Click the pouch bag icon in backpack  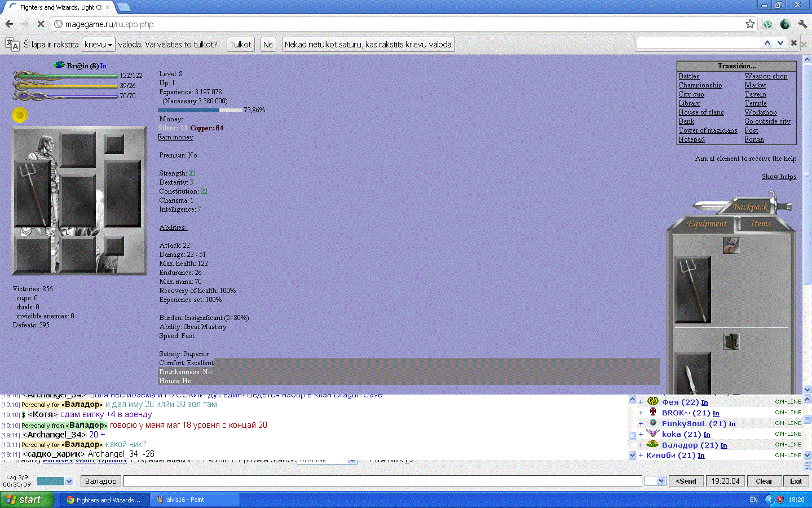click(x=731, y=341)
